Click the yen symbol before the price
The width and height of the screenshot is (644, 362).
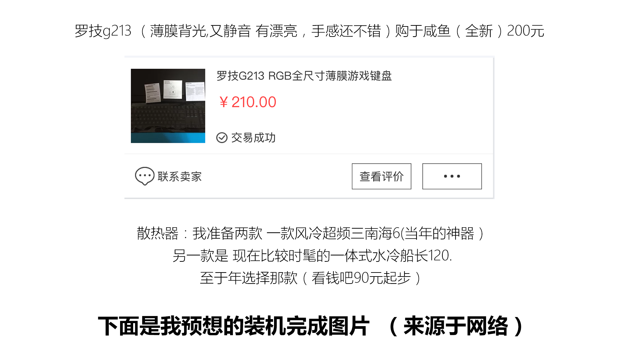[224, 102]
